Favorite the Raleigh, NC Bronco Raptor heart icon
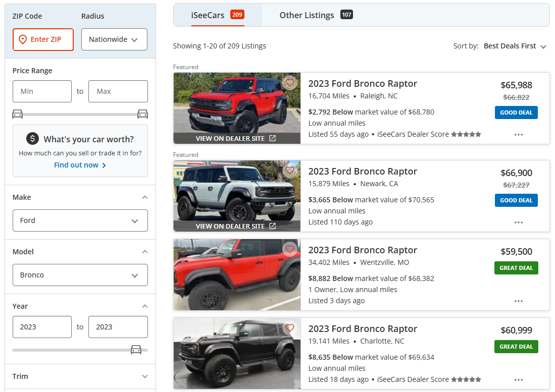The image size is (555, 392). [x=290, y=83]
